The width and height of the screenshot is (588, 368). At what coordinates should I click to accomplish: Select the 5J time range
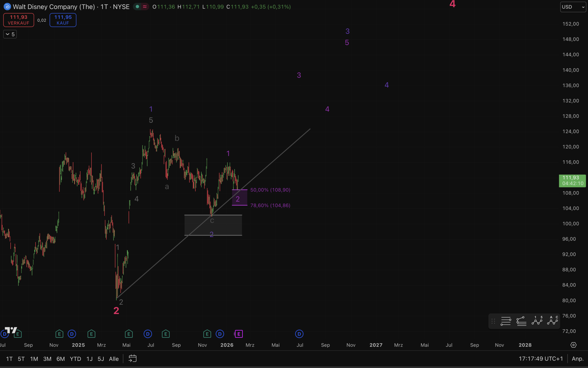(101, 359)
